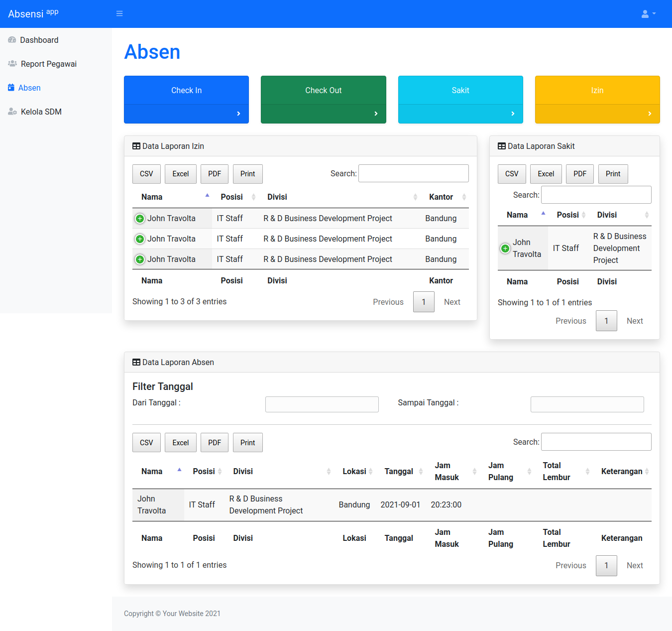The image size is (672, 631).
Task: Switch to the Absen section in the sidebar
Action: point(30,88)
